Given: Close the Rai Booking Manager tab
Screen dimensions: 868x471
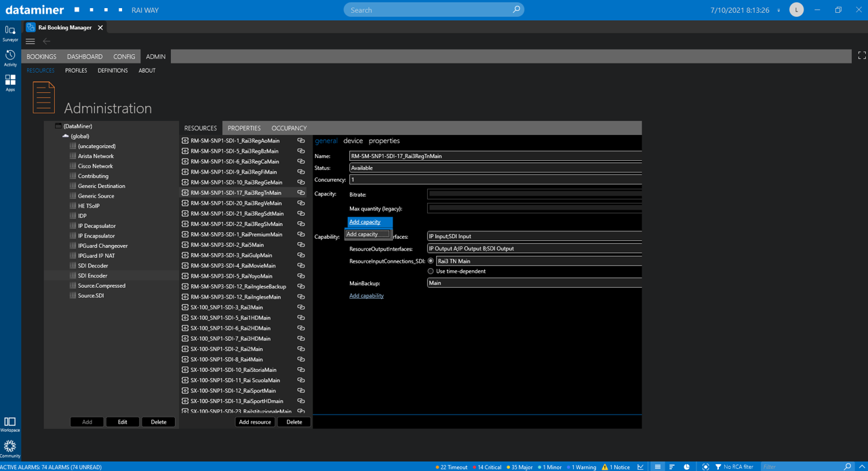Looking at the screenshot, I should pos(100,27).
